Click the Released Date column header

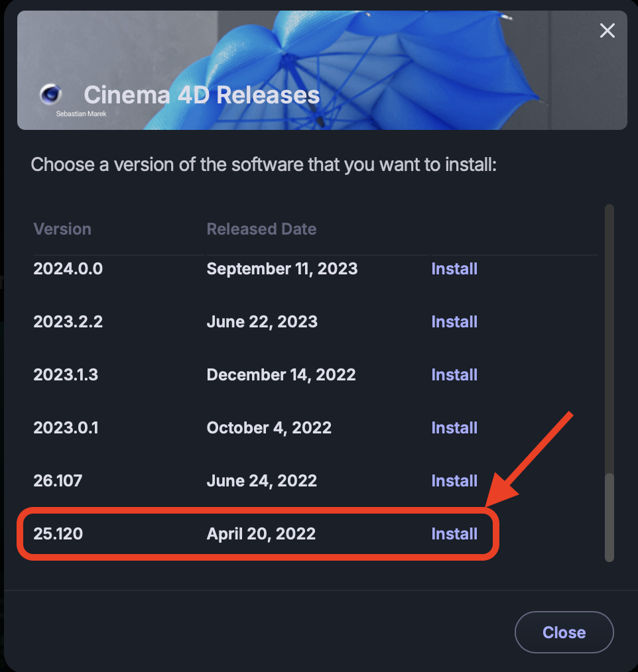coord(261,229)
